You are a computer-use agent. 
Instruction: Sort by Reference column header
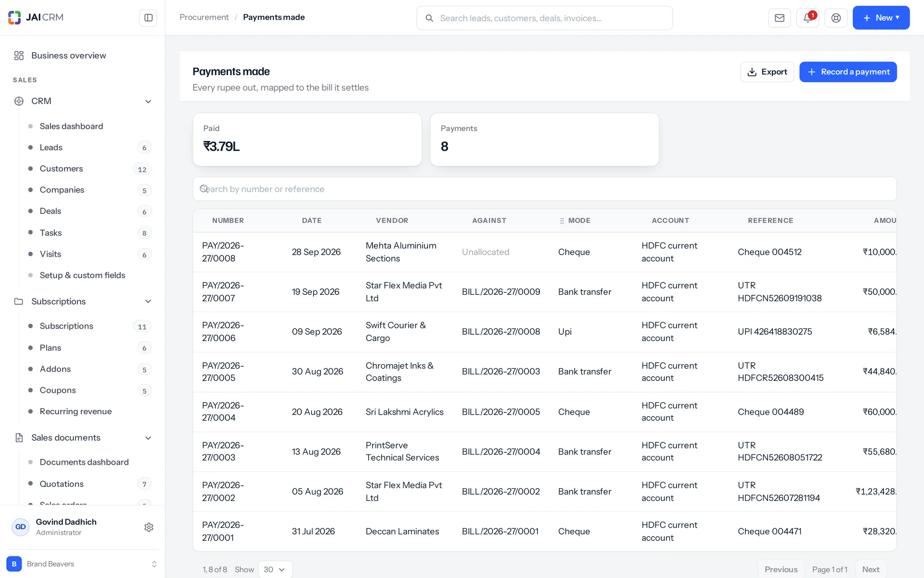click(770, 221)
